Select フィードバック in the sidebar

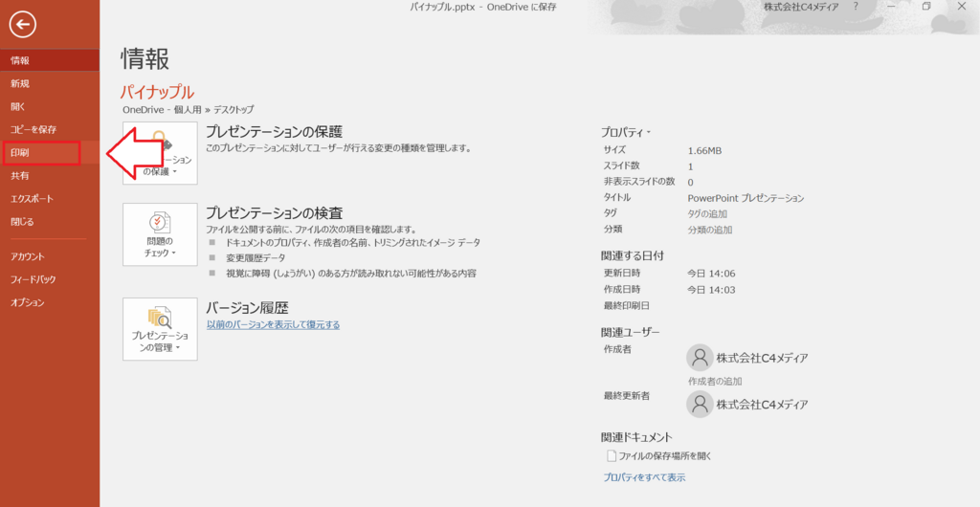(50, 279)
